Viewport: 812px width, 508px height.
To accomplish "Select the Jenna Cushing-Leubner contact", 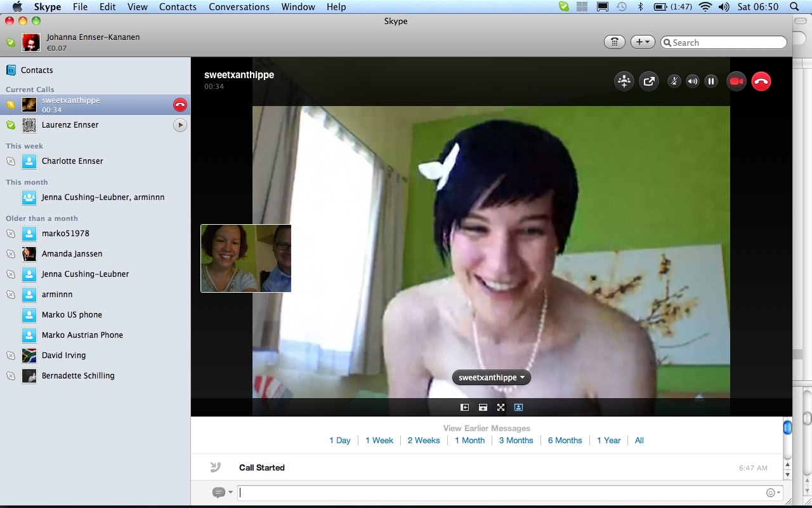I will coord(95,274).
